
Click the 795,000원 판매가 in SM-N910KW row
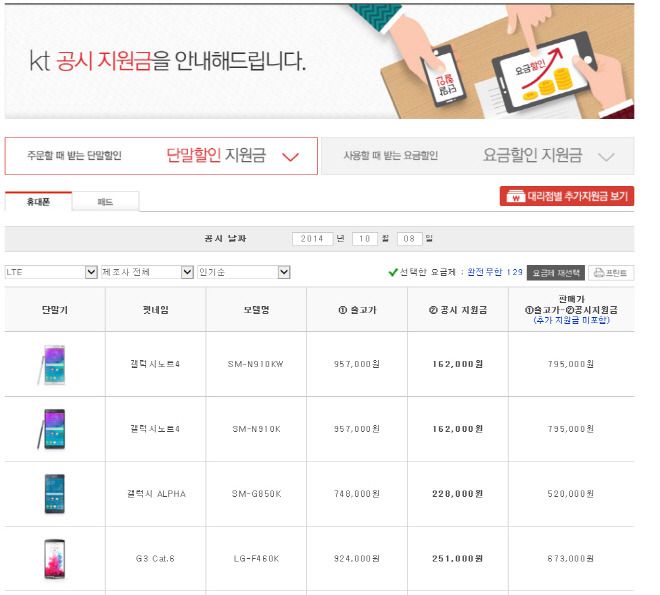[571, 364]
